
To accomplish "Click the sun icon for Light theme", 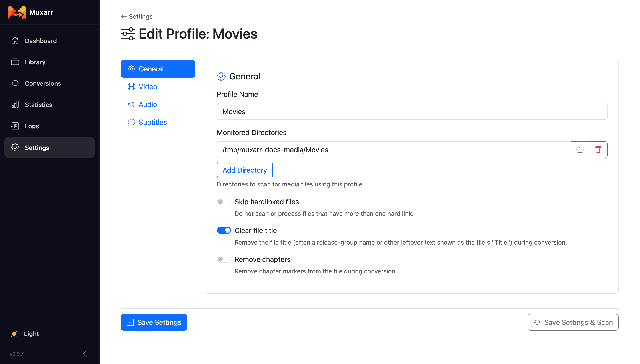I will tap(14, 334).
